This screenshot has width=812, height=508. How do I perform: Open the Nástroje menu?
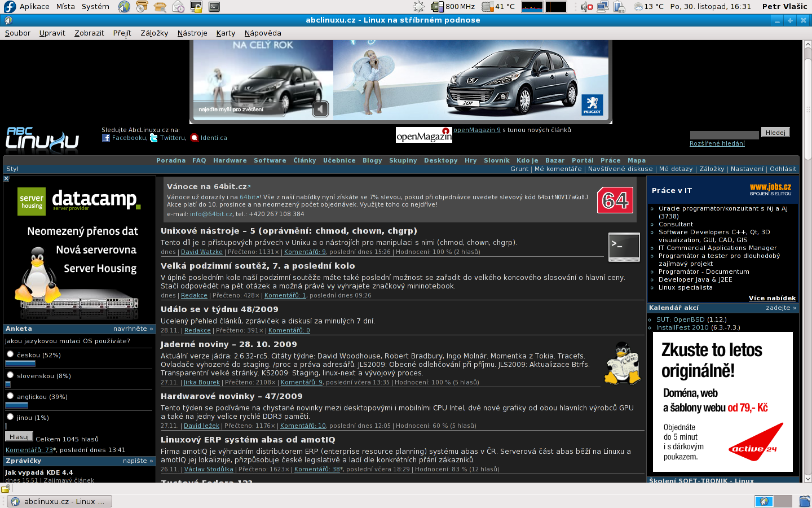click(x=192, y=33)
